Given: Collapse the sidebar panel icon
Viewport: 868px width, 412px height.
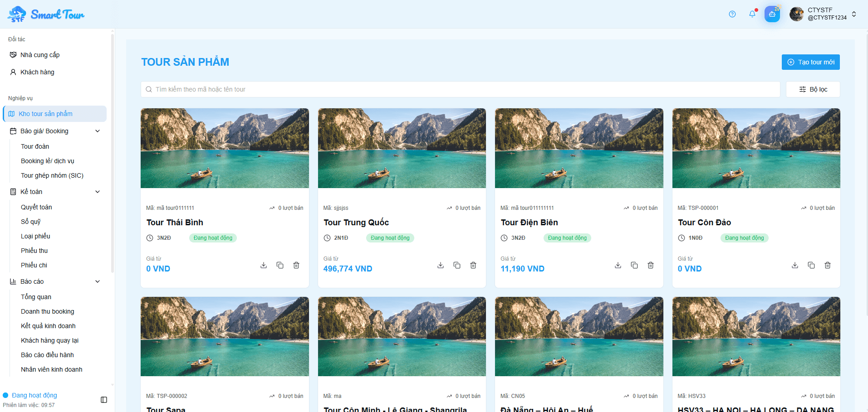Looking at the screenshot, I should pos(104,400).
